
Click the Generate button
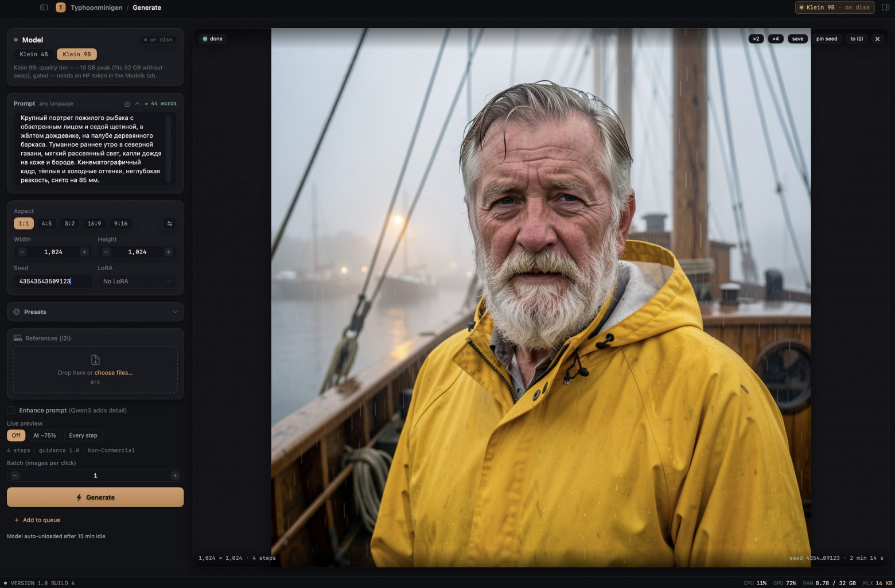coord(95,497)
